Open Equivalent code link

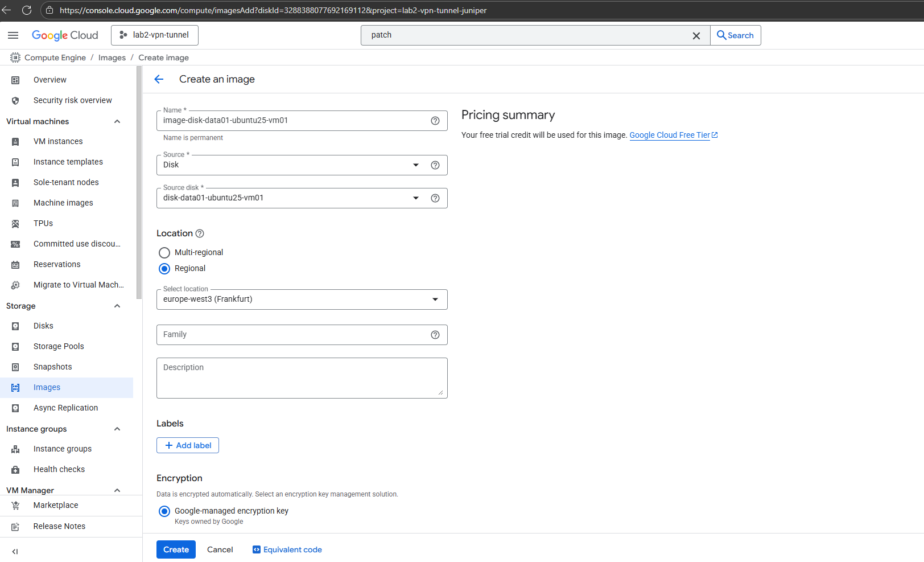[x=287, y=549]
